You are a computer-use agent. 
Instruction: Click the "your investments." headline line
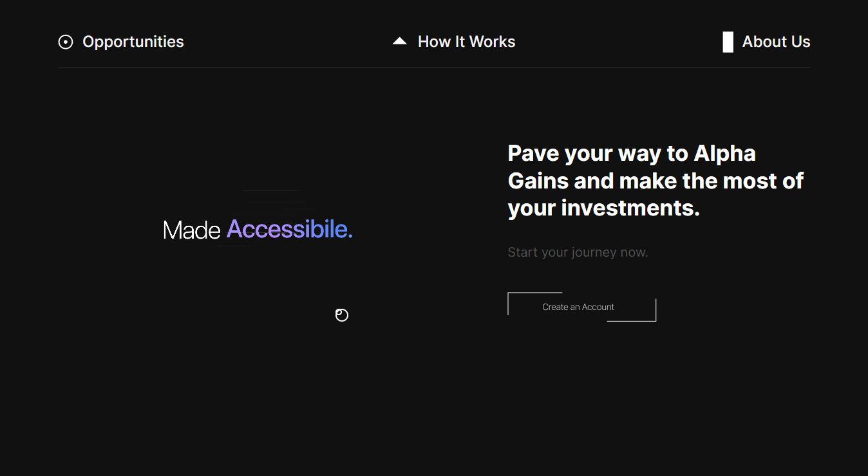tap(603, 208)
